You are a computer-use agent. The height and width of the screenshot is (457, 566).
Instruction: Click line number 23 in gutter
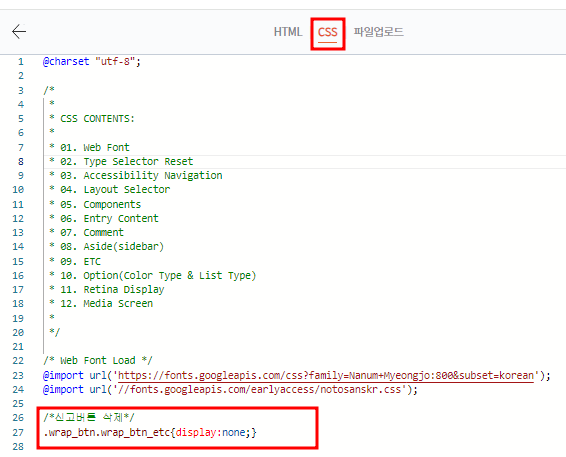coord(18,375)
